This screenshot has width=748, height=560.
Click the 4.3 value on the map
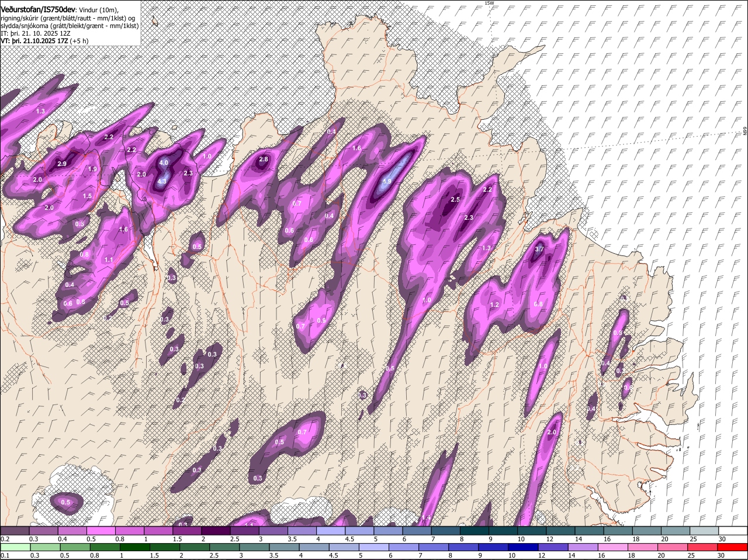click(162, 182)
